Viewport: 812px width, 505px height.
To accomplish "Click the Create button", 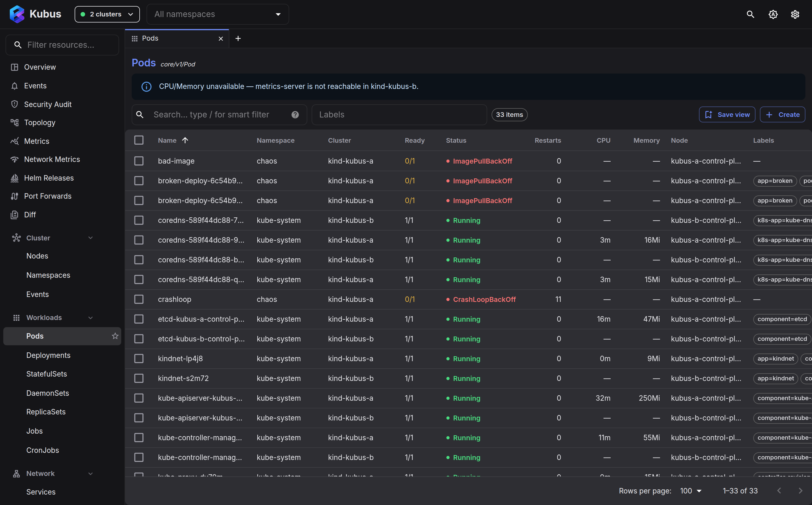I will pos(782,114).
